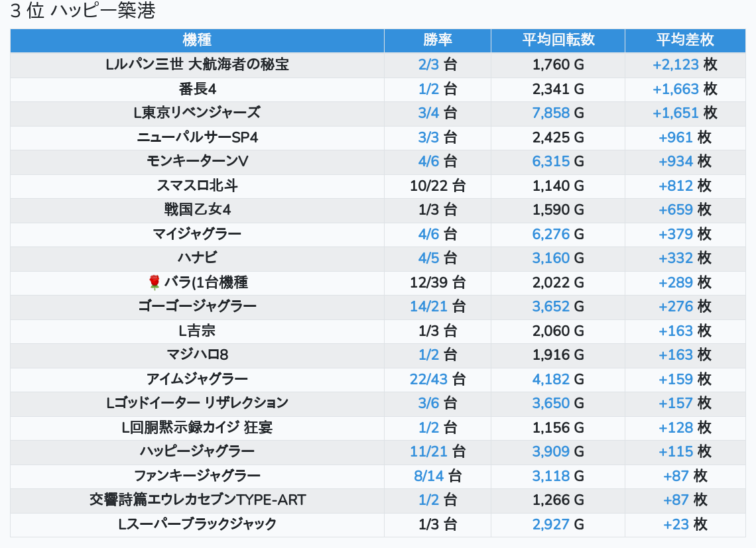The height and width of the screenshot is (548, 756).
Task: Select L東京リベンジャーズ in the table
Action: [x=197, y=113]
